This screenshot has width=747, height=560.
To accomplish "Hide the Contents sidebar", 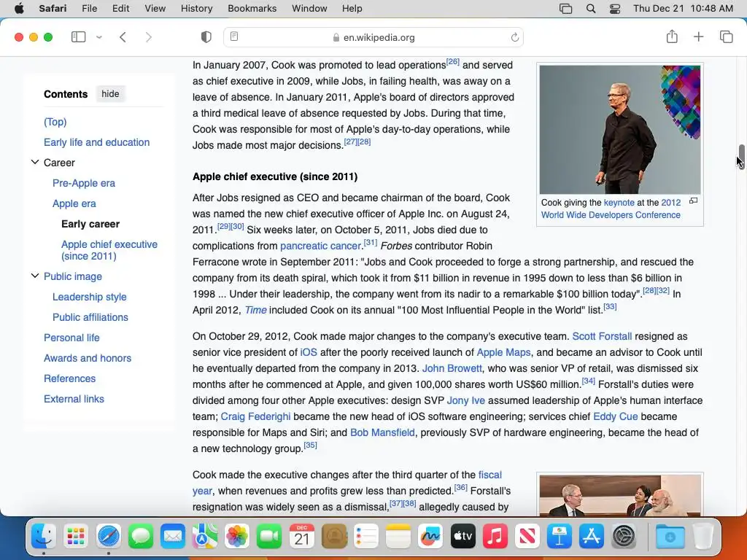I will click(x=110, y=94).
